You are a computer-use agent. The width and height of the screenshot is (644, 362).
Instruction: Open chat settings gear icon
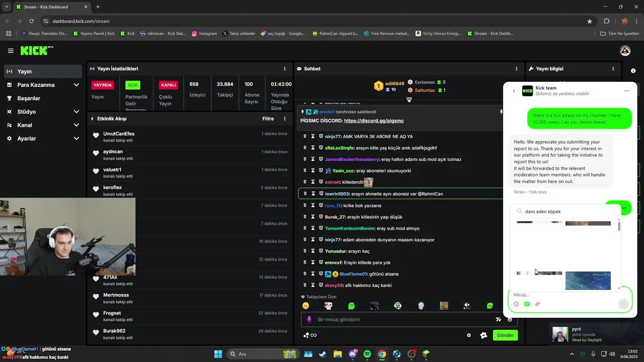click(469, 335)
